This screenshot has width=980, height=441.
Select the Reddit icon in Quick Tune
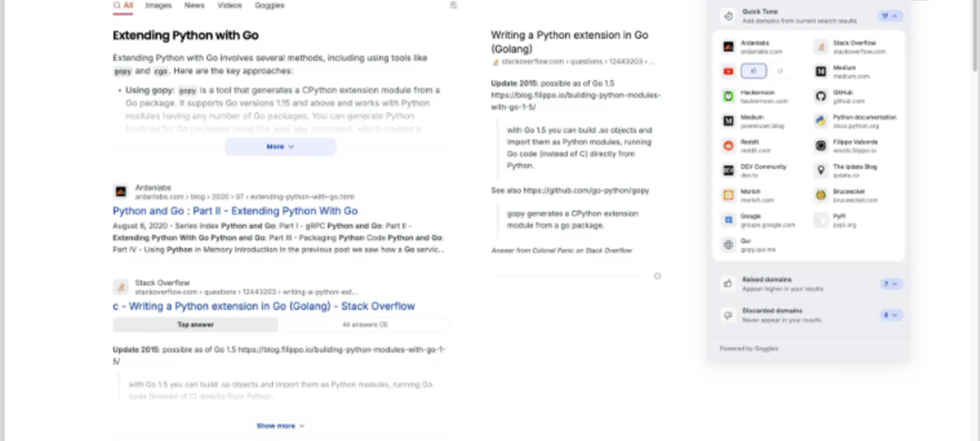(728, 146)
